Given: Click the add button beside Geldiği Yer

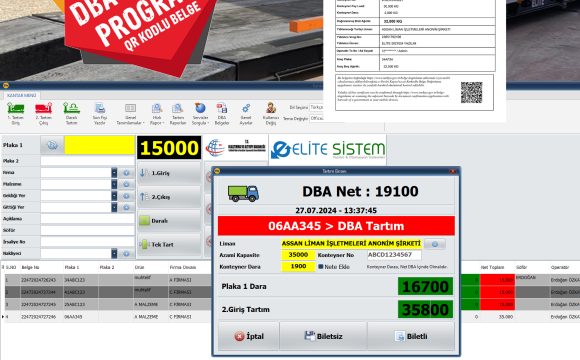Looking at the screenshot, I should point(126,195).
